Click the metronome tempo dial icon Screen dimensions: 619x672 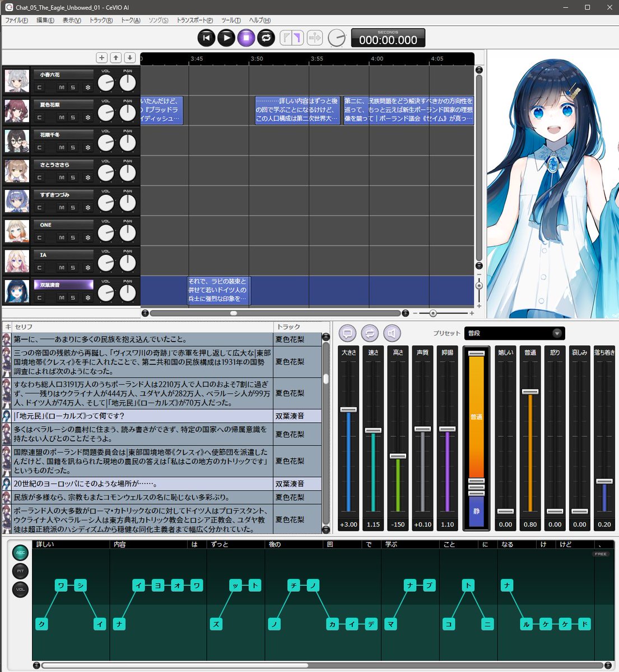pos(337,38)
